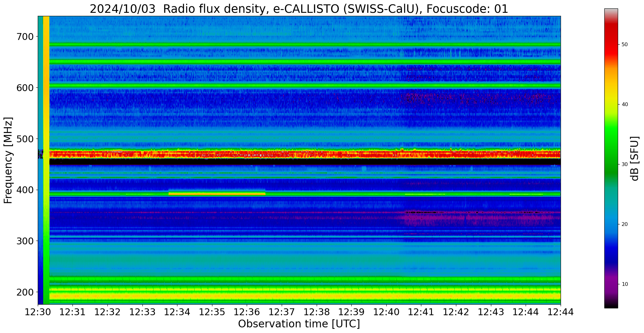Click the colorbar 50 tick label
This screenshot has height=333, width=644.
tap(625, 45)
